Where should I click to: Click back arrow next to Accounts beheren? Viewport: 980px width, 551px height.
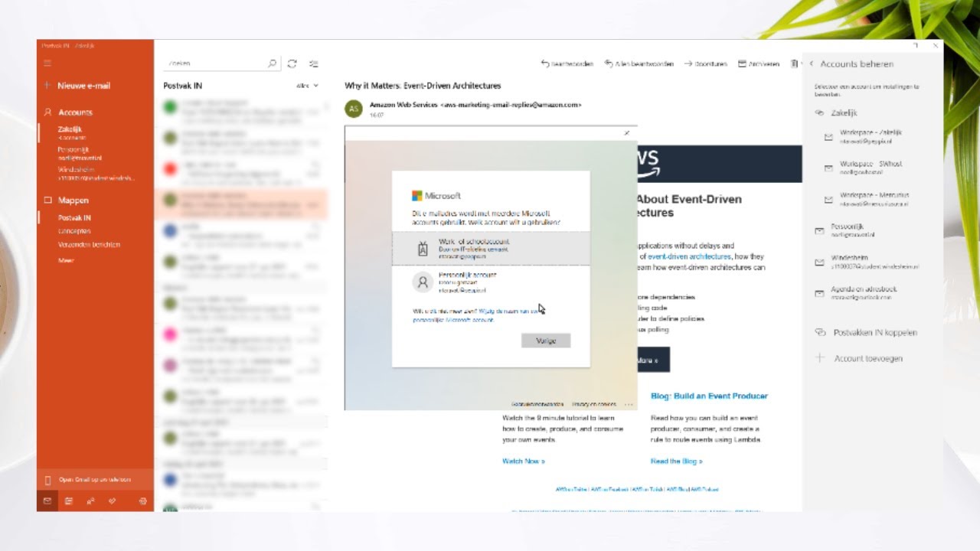pos(812,64)
